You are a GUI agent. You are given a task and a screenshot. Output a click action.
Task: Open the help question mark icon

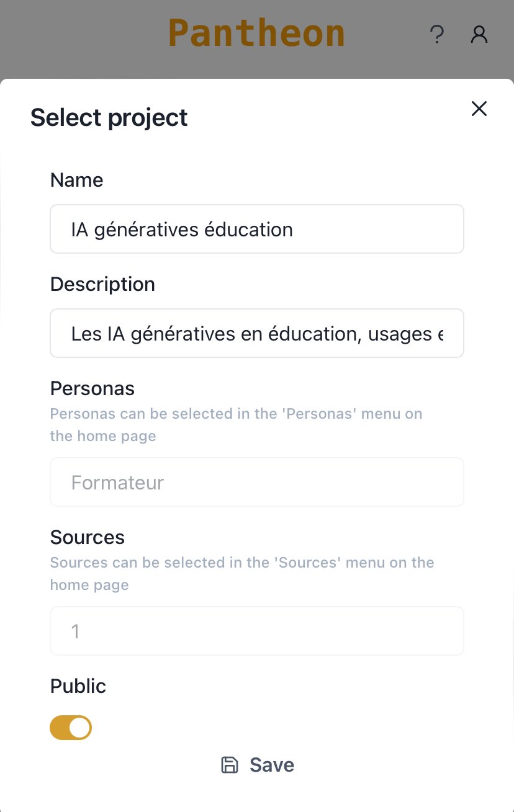[x=437, y=34]
